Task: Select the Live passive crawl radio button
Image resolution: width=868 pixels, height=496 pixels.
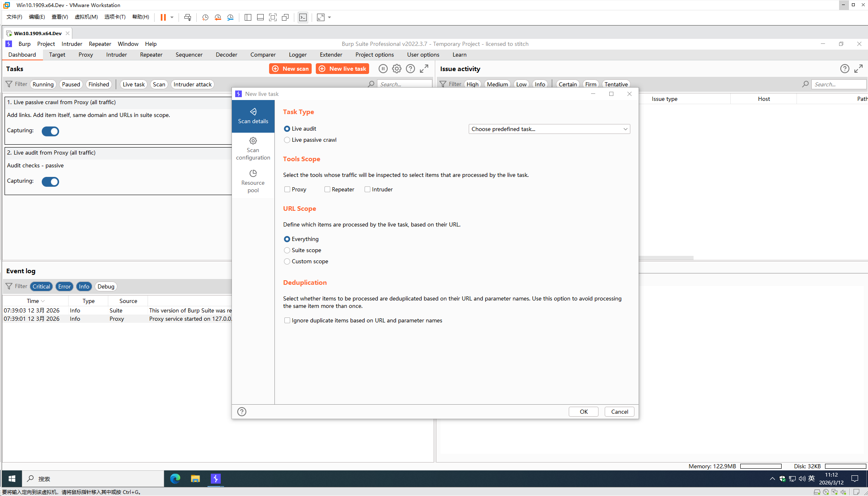Action: 287,140
